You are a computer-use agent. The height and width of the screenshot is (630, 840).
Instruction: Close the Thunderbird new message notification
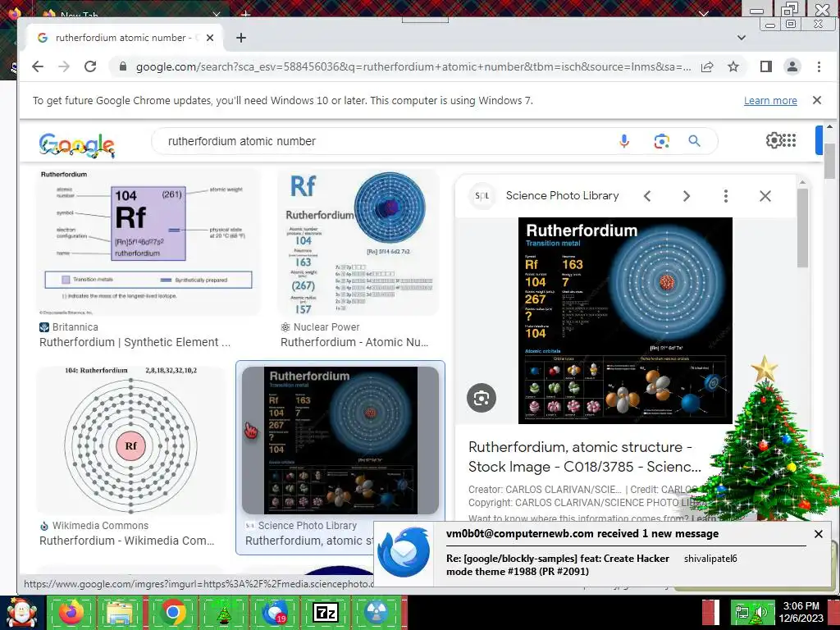coord(819,534)
